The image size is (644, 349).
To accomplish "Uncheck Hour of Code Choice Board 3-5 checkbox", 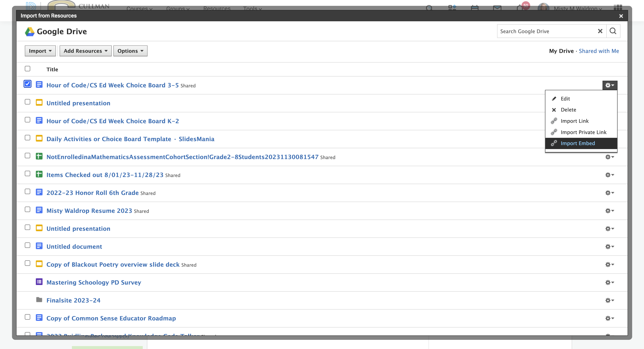I will [28, 84].
